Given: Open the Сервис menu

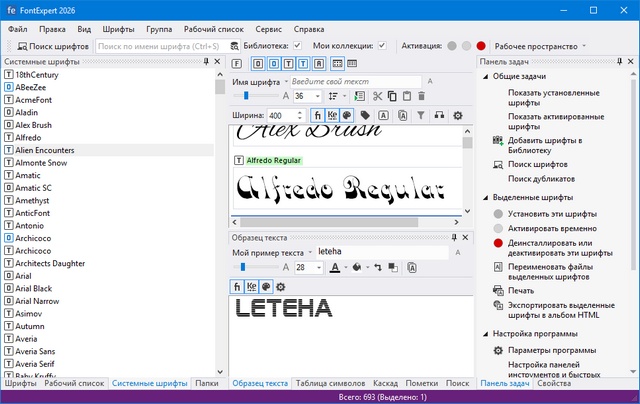Looking at the screenshot, I should [269, 29].
